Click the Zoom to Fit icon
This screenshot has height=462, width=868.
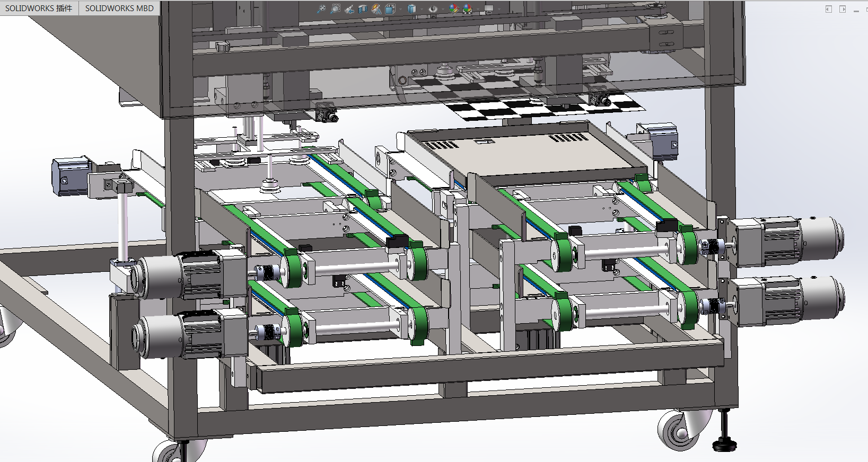(321, 9)
